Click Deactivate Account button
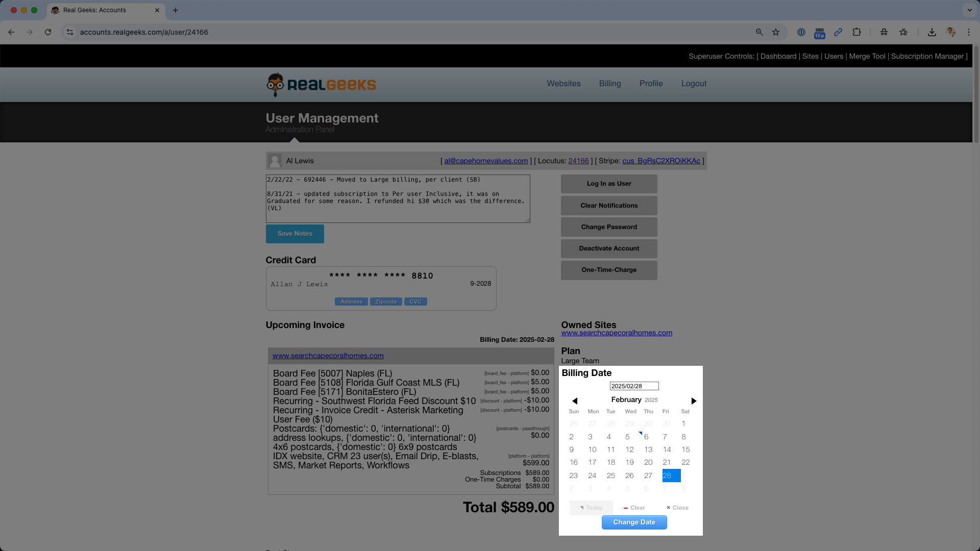980x551 pixels. pyautogui.click(x=609, y=248)
